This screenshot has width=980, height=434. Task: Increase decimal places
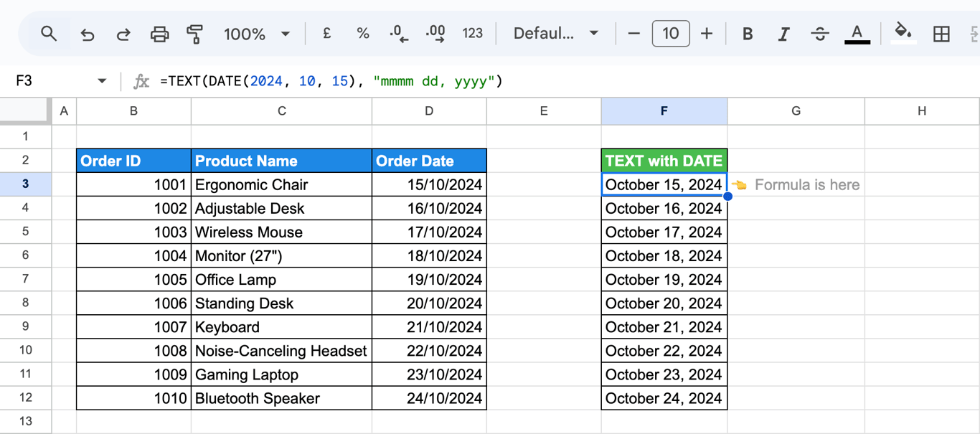(435, 34)
